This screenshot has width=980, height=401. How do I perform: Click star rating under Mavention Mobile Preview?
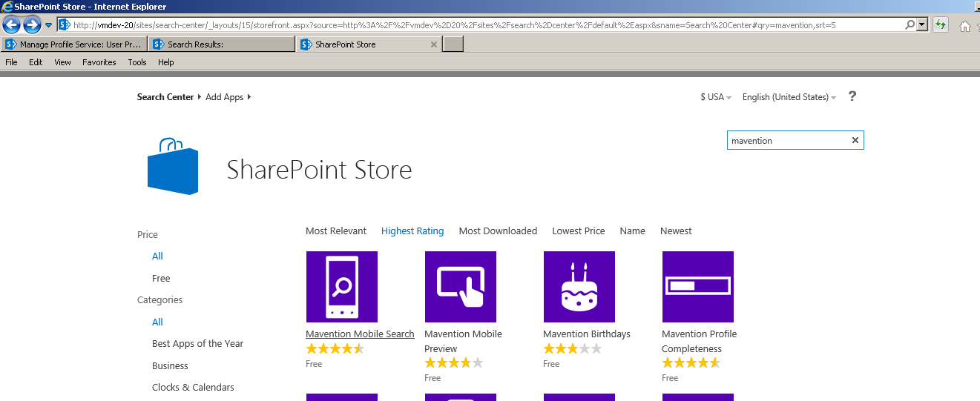[454, 363]
